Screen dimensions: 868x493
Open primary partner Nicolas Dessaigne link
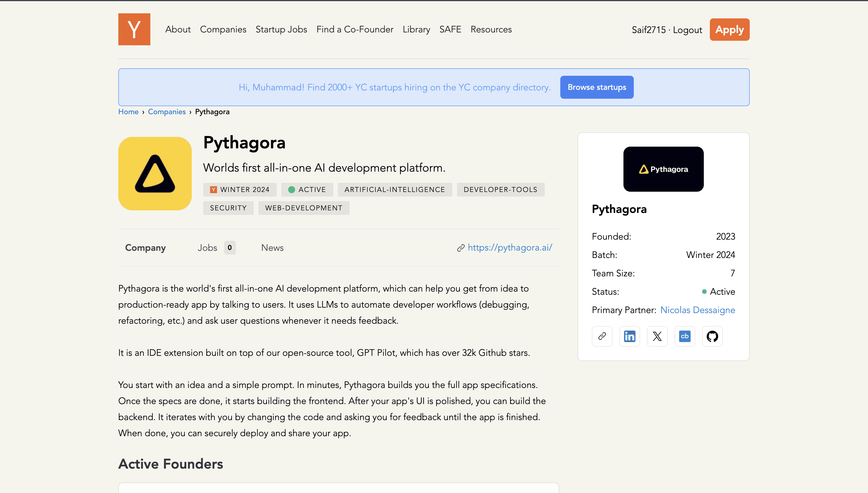pos(697,310)
